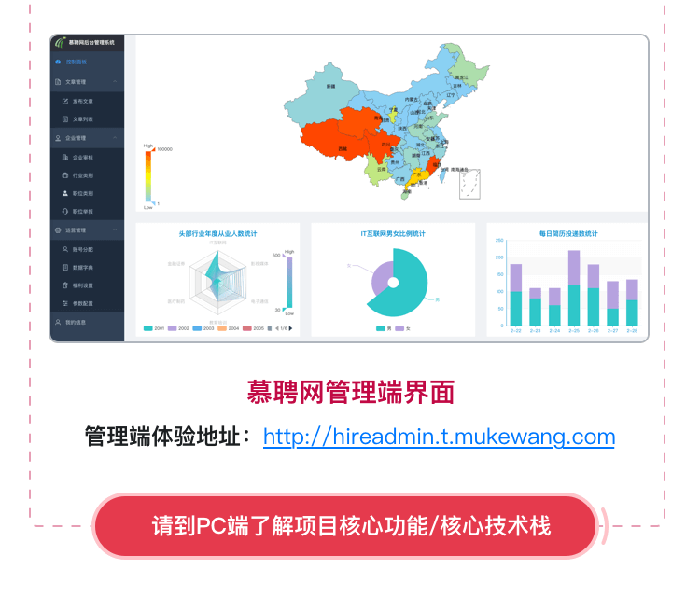The image size is (700, 597).
Task: Click the 职位举报 report icon
Action: pyautogui.click(x=65, y=212)
